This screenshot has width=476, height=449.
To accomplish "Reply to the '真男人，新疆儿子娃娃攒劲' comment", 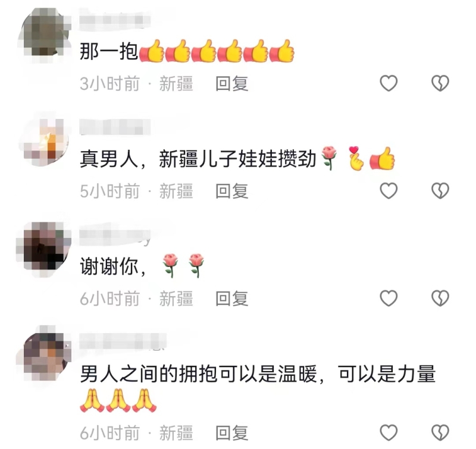I will pyautogui.click(x=231, y=191).
